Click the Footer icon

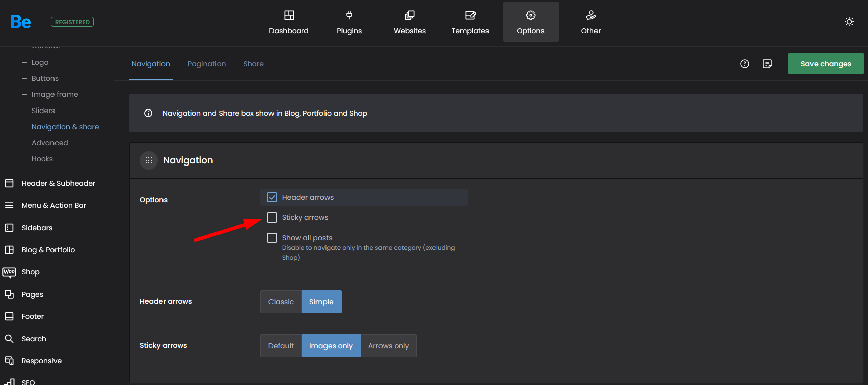pos(9,316)
